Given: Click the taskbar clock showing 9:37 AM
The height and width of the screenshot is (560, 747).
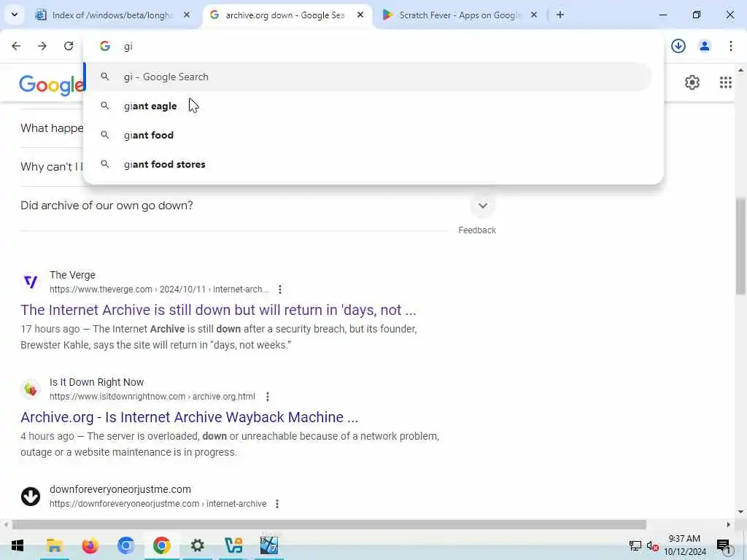Looking at the screenshot, I should [684, 545].
